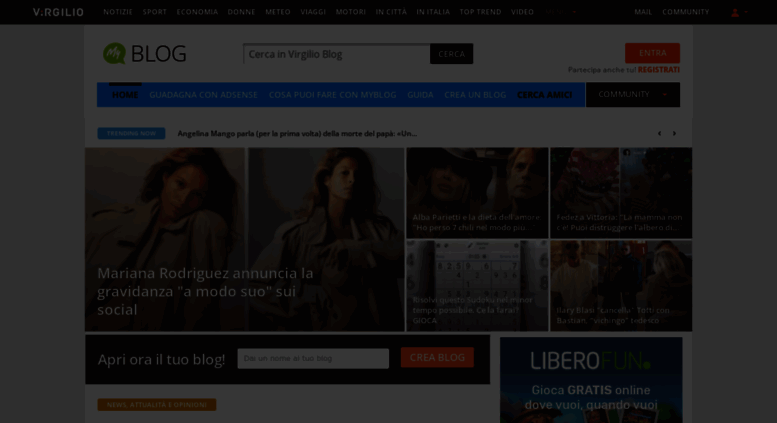Viewport: 777px width, 423px height.
Task: Click the green My Blog logo
Action: click(x=145, y=53)
